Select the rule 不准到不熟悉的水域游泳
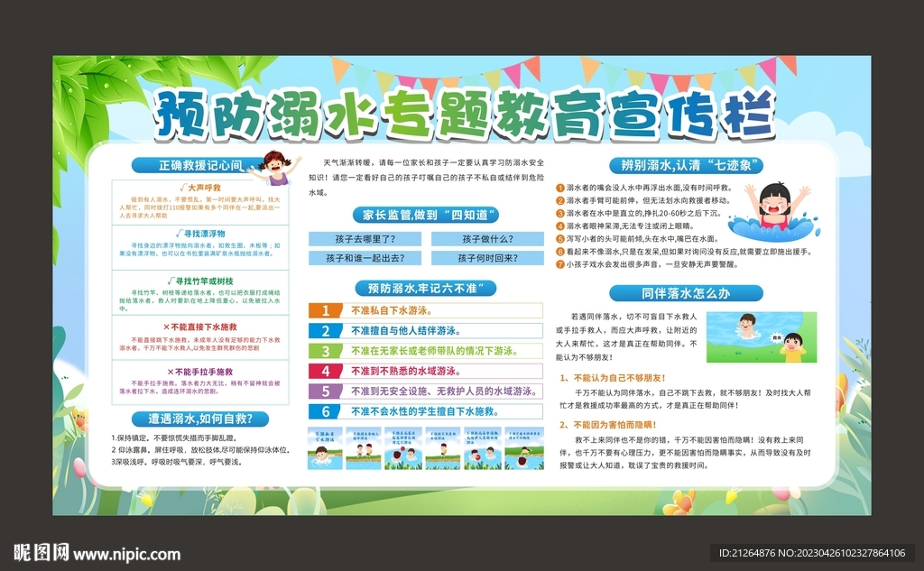This screenshot has width=924, height=571. pos(406,372)
